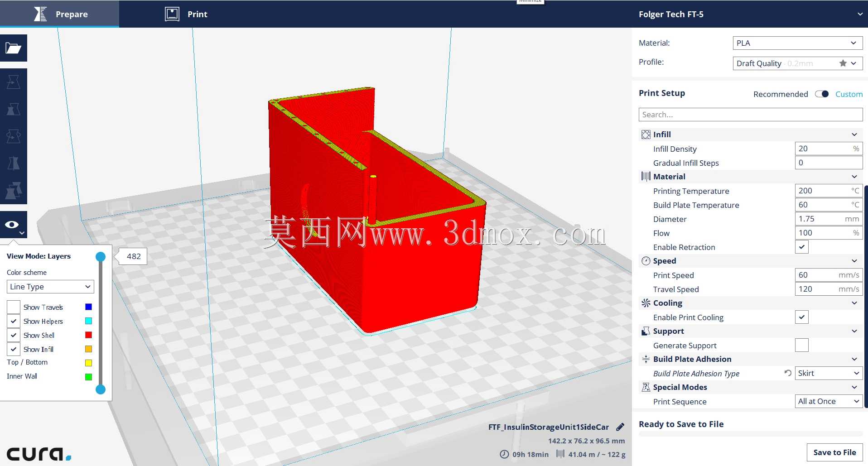
Task: Open the Folger Tech FT-5 printer selector
Action: pos(750,14)
